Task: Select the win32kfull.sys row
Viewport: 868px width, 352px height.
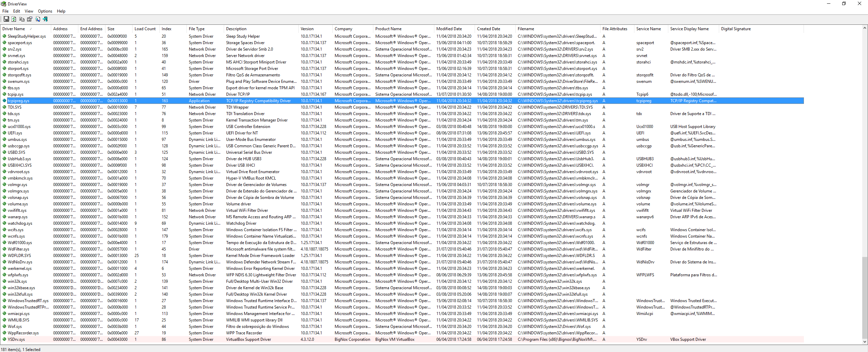Action: [x=20, y=294]
